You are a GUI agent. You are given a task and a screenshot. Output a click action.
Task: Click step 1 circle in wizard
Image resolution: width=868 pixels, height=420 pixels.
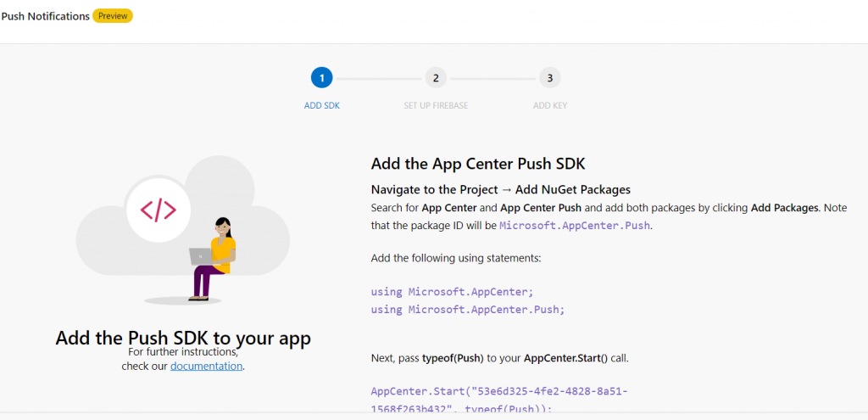321,78
